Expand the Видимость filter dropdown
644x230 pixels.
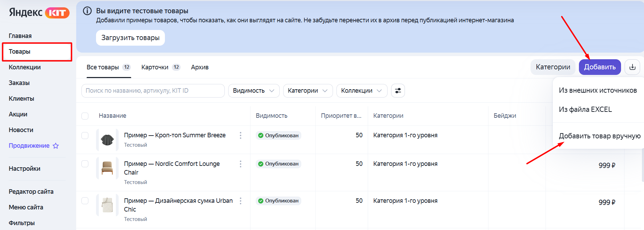254,91
